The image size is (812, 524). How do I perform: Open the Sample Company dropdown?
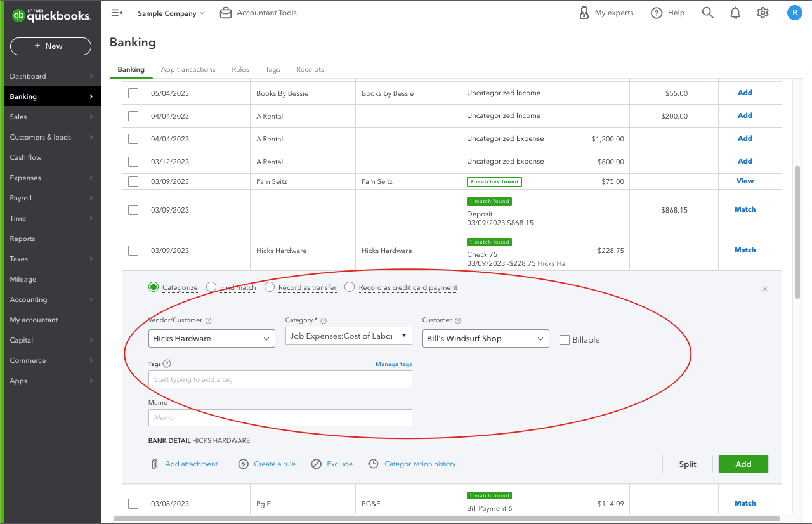171,13
